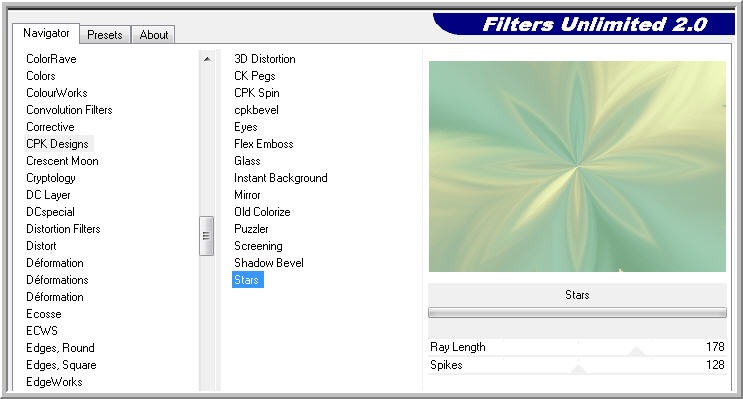Viewport: 743px width, 399px height.
Task: Open the Cryptology category
Action: (x=51, y=178)
